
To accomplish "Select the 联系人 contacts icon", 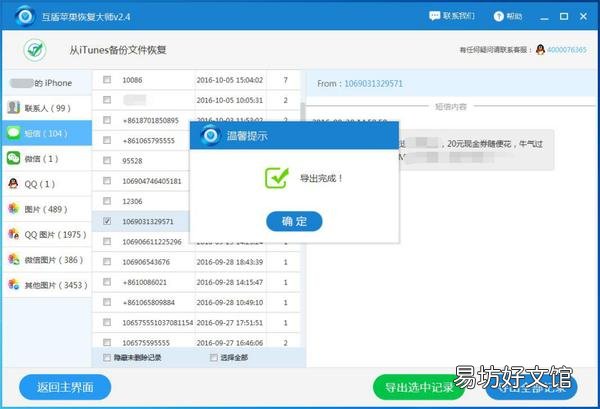I will (13, 108).
